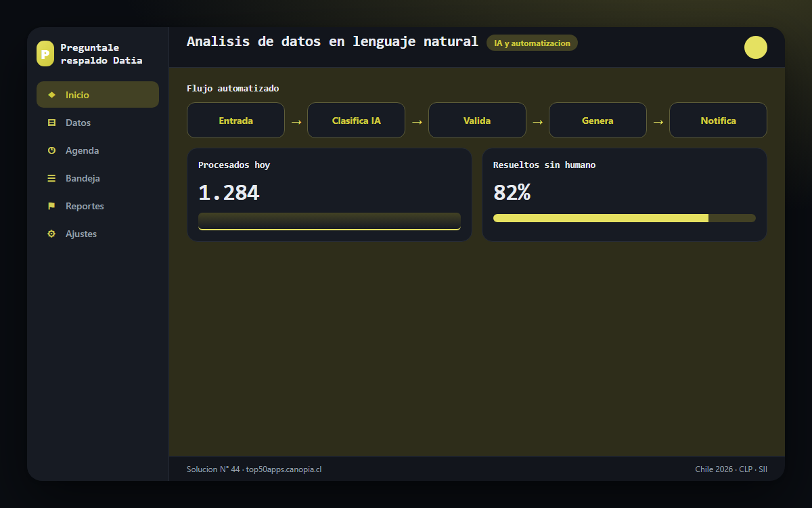812x508 pixels.
Task: Select the Notifica flow step
Action: 718,121
